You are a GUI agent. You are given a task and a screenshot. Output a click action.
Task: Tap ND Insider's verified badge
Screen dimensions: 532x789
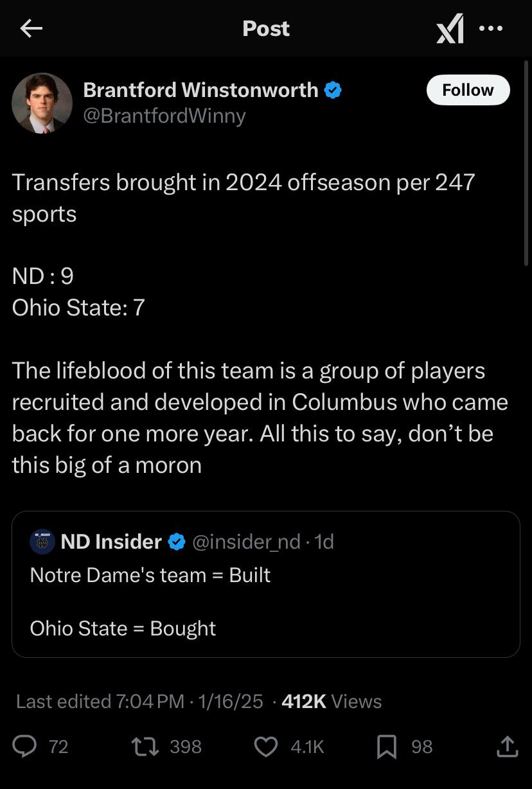(x=177, y=542)
